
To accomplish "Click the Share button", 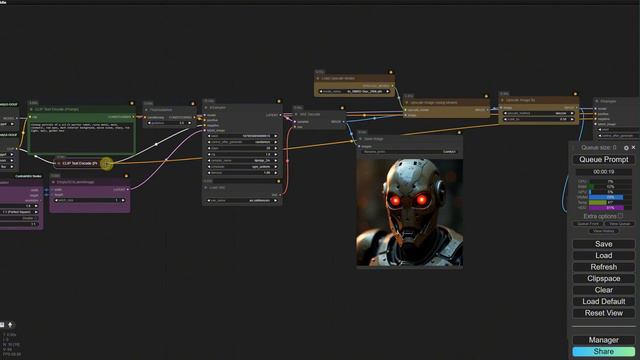I will point(604,351).
